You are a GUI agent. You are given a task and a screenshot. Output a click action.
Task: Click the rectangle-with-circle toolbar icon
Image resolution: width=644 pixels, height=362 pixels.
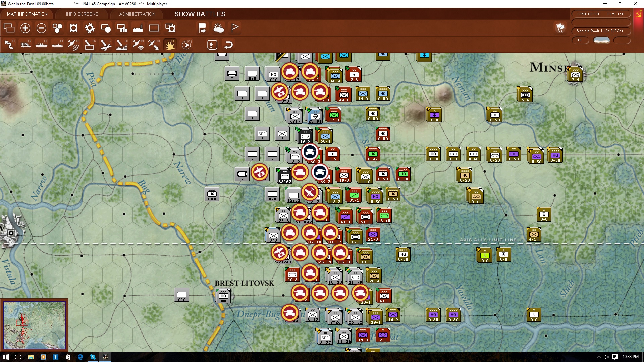click(106, 28)
